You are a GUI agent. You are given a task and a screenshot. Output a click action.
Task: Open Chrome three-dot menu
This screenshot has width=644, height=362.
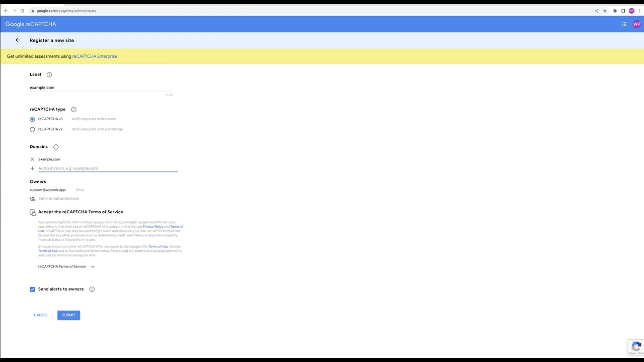click(x=639, y=11)
